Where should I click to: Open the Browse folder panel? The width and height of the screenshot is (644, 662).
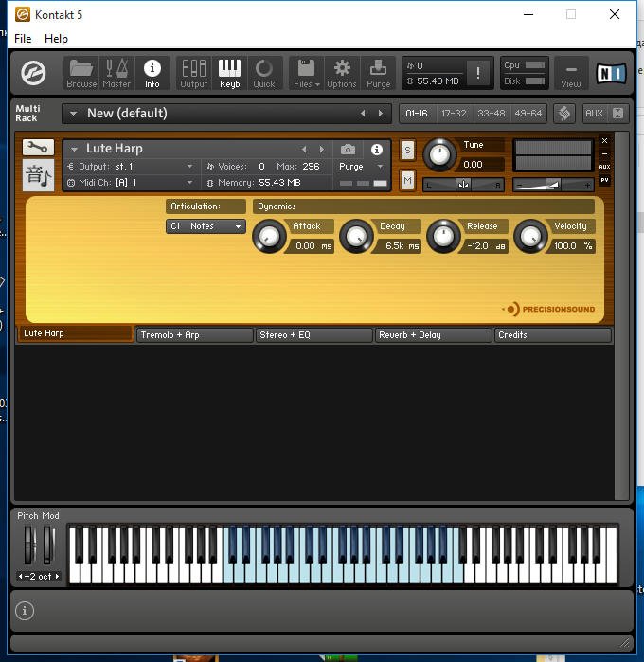tap(81, 74)
